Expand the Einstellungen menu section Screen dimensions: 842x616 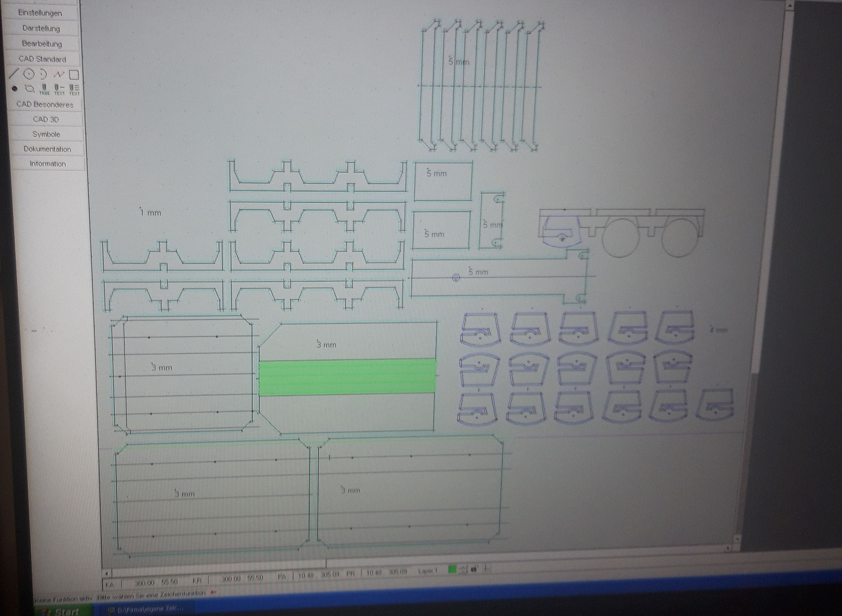coord(40,13)
